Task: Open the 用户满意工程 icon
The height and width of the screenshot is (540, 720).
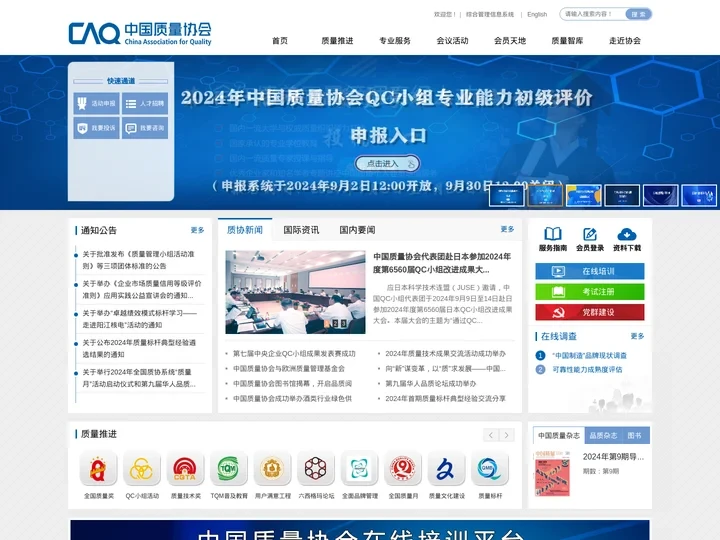Action: point(272,469)
